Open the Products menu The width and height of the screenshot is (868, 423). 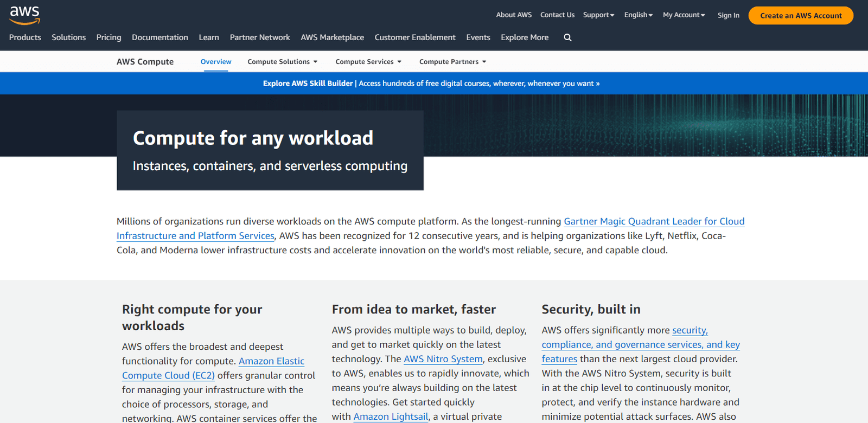[25, 37]
